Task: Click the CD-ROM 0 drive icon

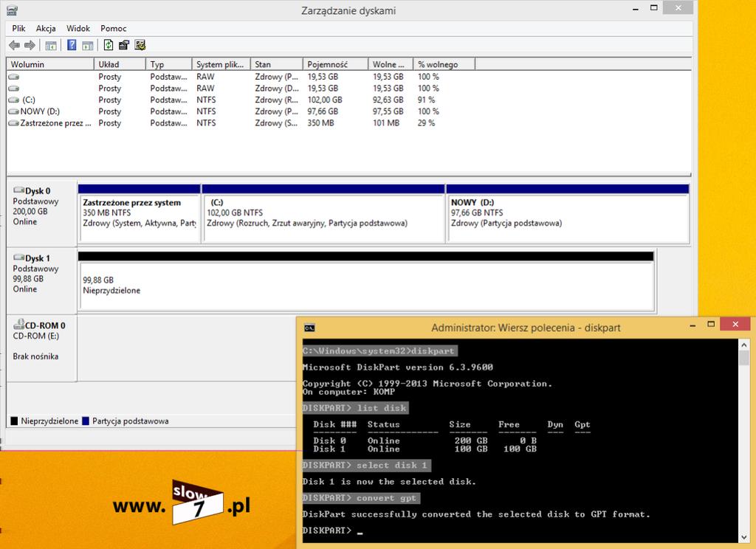Action: click(x=18, y=325)
